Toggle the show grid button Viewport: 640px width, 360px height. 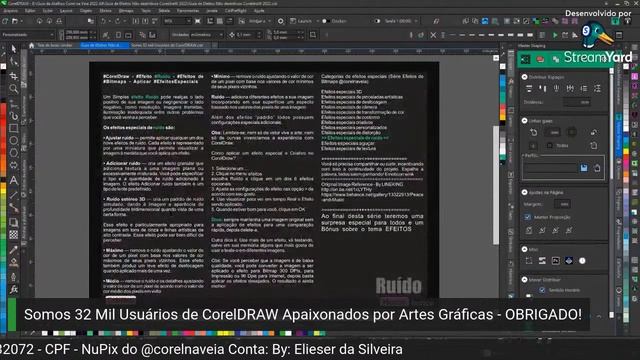(x=220, y=21)
